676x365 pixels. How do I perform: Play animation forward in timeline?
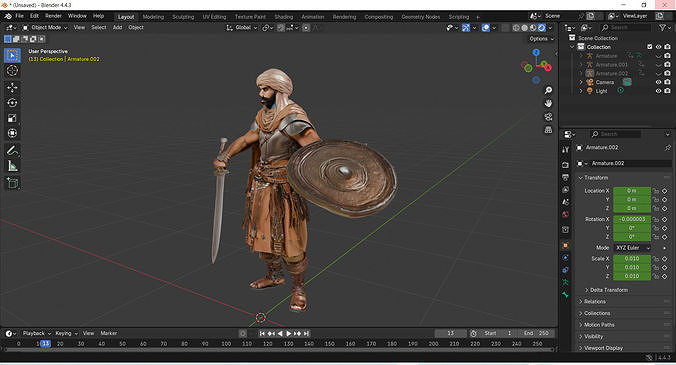click(289, 333)
